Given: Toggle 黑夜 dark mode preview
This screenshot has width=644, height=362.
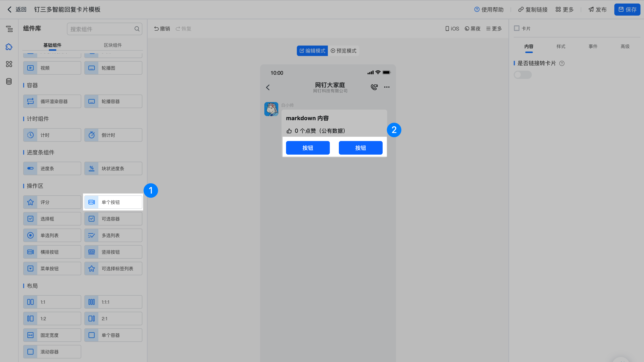Looking at the screenshot, I should (472, 29).
